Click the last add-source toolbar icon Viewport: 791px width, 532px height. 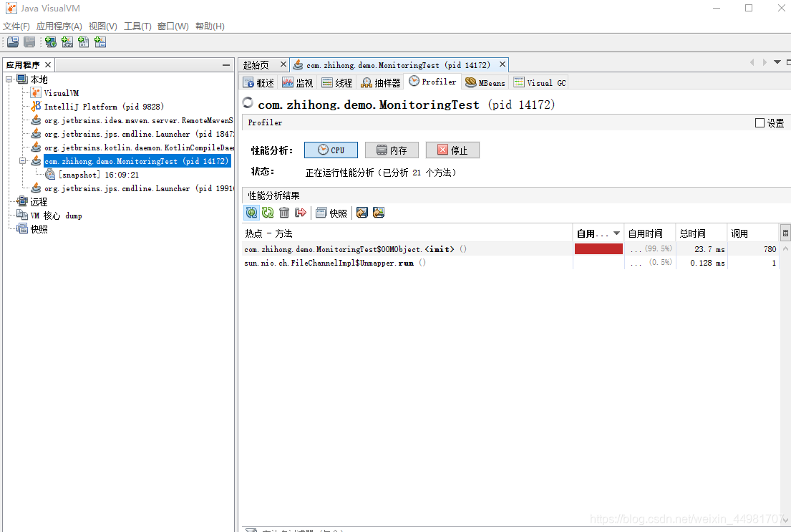100,42
